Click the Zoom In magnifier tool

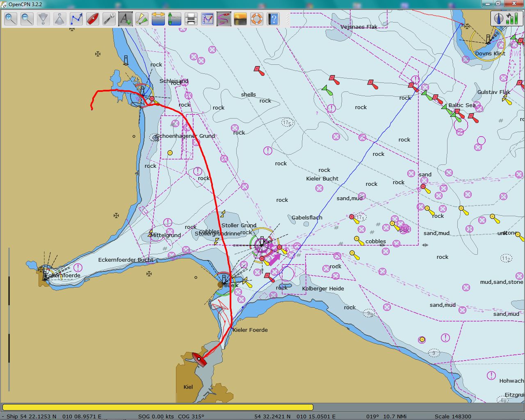(x=11, y=19)
